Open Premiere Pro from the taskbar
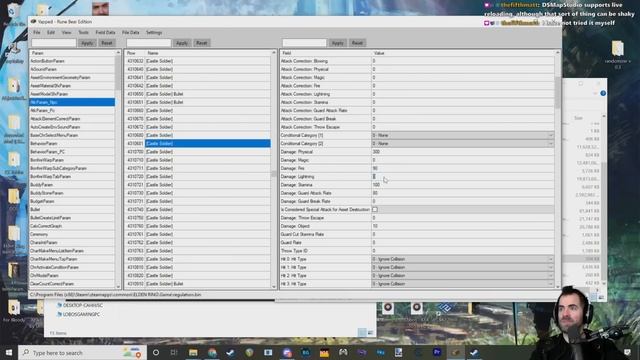Image resolution: width=640 pixels, height=360 pixels. pos(437,353)
